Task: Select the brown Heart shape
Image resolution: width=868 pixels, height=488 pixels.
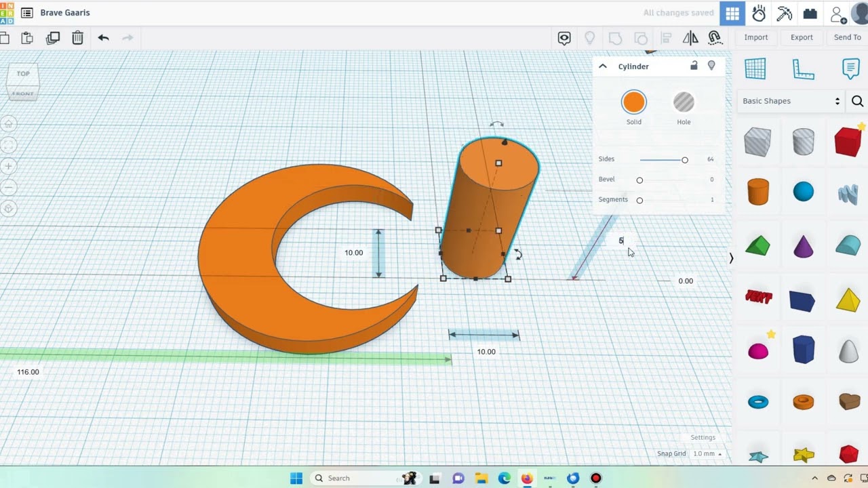Action: coord(849,401)
